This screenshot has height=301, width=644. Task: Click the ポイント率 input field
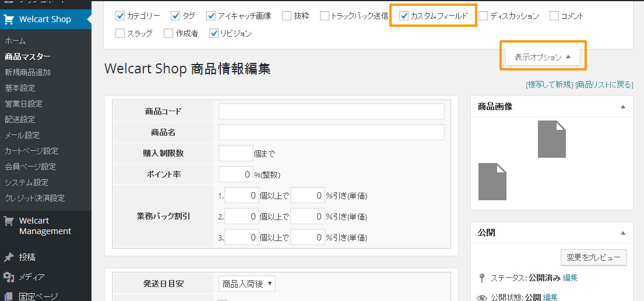pos(236,175)
